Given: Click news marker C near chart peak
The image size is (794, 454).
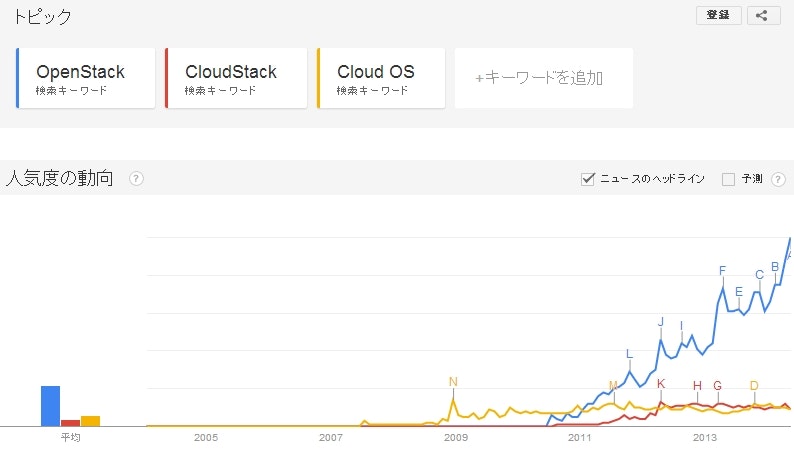Looking at the screenshot, I should 759,275.
